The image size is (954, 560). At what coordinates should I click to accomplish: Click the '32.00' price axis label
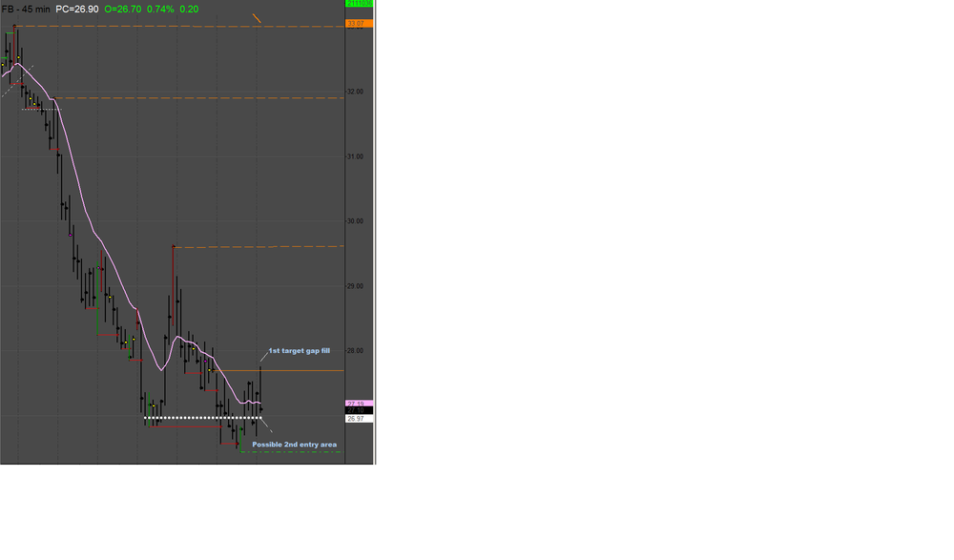[x=355, y=92]
